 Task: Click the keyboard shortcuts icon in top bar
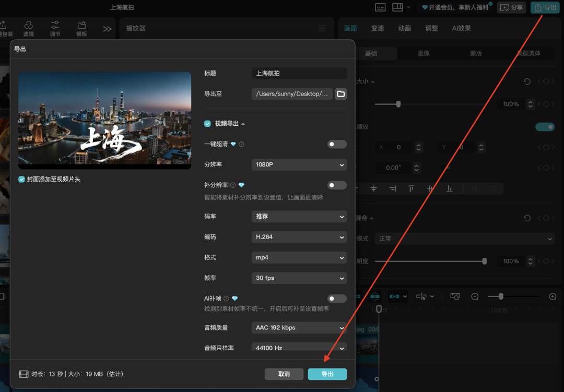click(380, 7)
